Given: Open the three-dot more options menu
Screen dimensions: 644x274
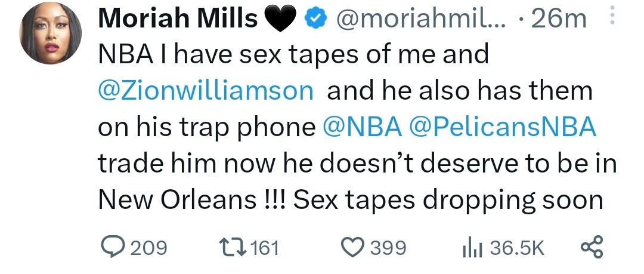Looking at the screenshot, I should click(x=609, y=19).
